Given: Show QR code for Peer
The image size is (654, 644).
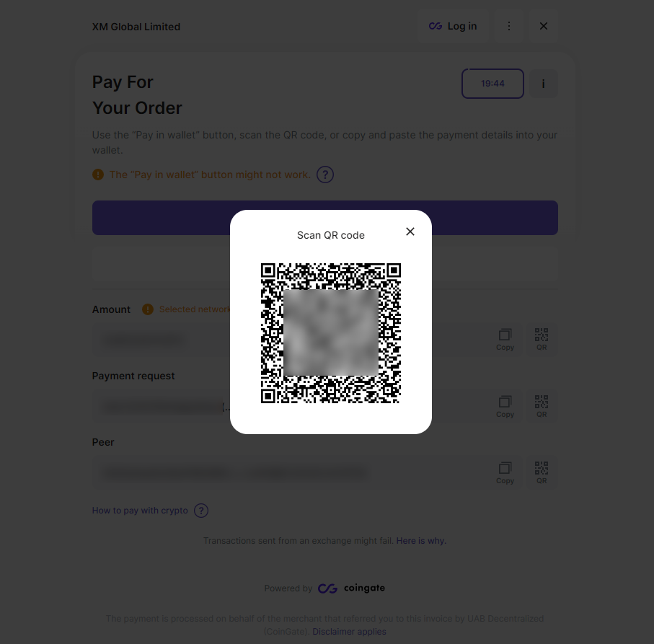Looking at the screenshot, I should click(x=542, y=472).
